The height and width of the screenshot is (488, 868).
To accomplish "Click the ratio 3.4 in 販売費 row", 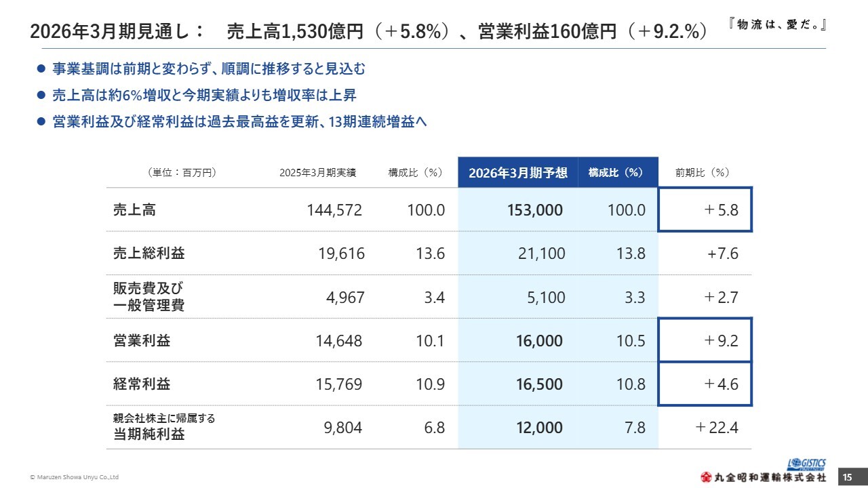I will pyautogui.click(x=435, y=297).
